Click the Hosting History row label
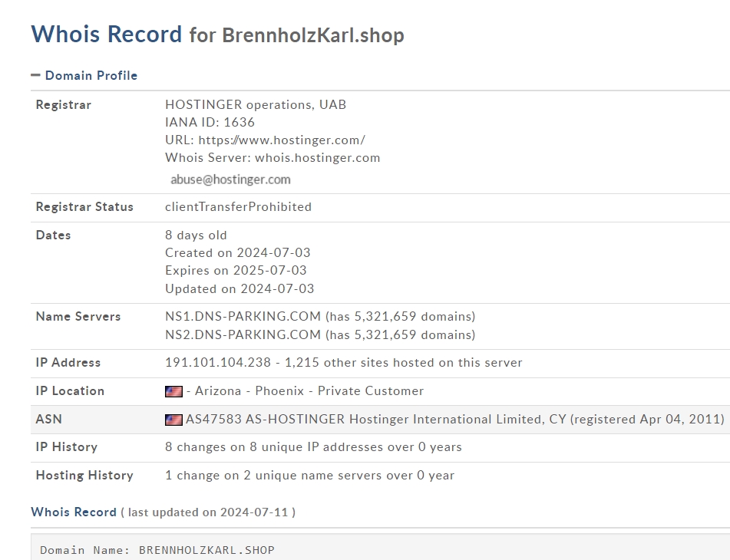This screenshot has width=730, height=560. click(x=84, y=476)
